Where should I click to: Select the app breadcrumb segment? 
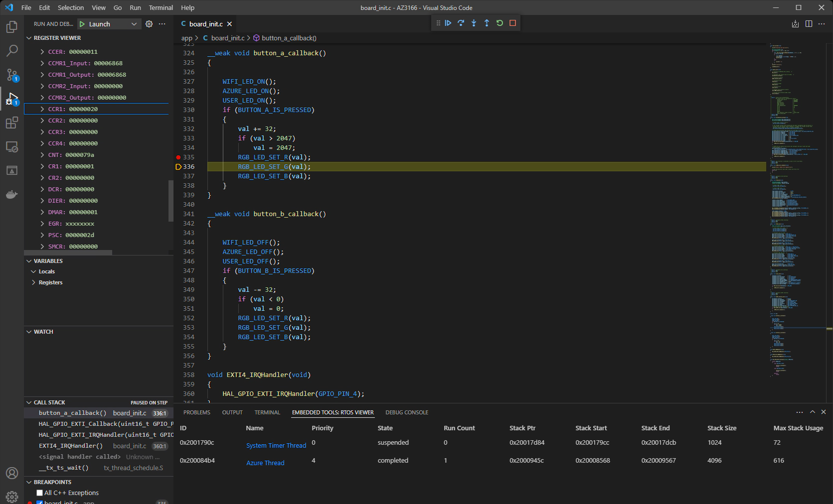point(186,38)
